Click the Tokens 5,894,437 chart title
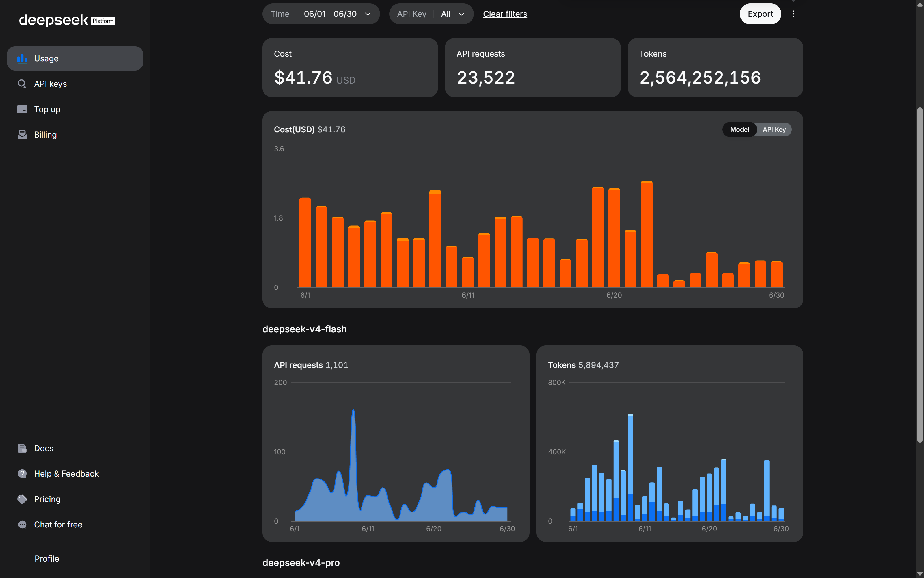Image resolution: width=924 pixels, height=578 pixels. point(583,365)
